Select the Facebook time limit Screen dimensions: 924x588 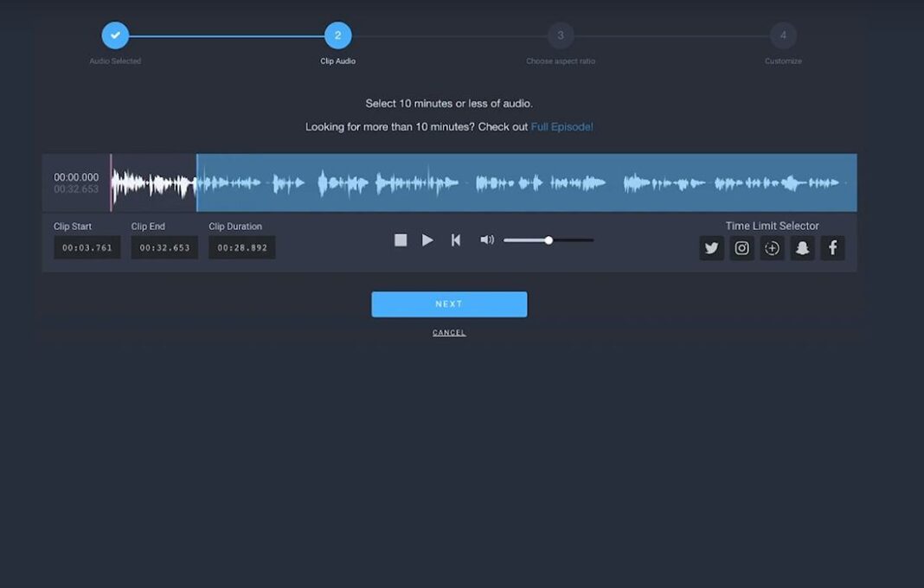tap(832, 248)
